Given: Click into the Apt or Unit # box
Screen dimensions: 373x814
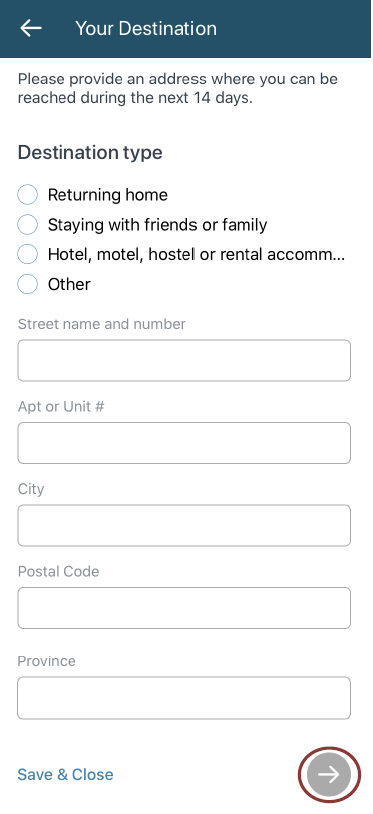Looking at the screenshot, I should [x=184, y=443].
